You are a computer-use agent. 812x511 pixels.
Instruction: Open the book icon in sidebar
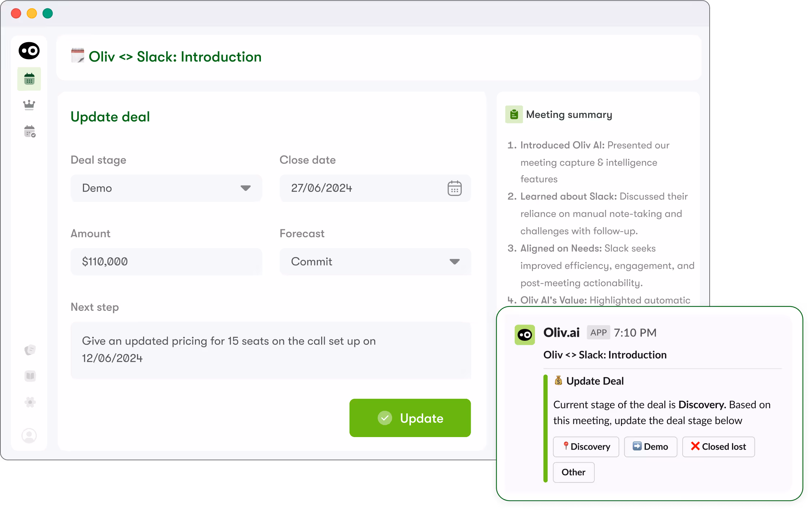click(30, 376)
